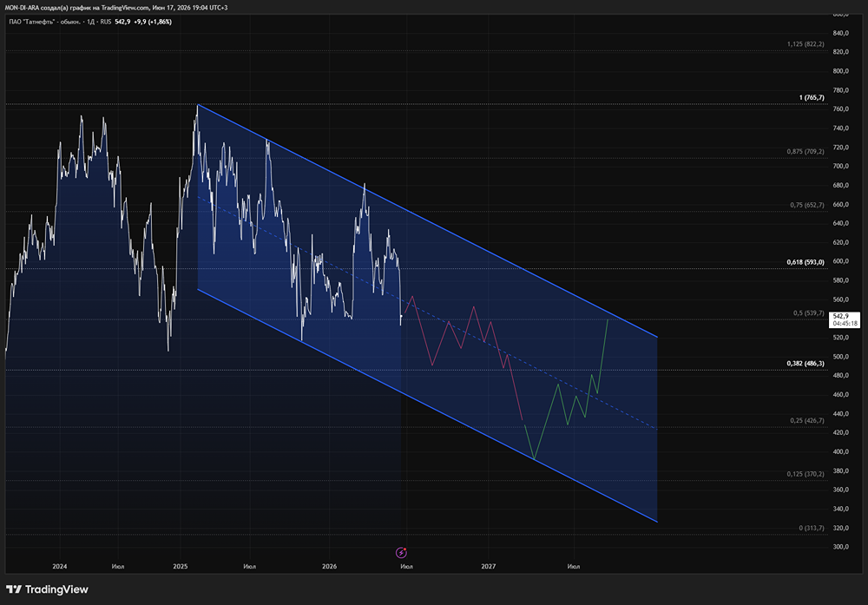Screen dimensions: 868x605
Task: Click 640,0 on the price axis
Action: pos(840,223)
